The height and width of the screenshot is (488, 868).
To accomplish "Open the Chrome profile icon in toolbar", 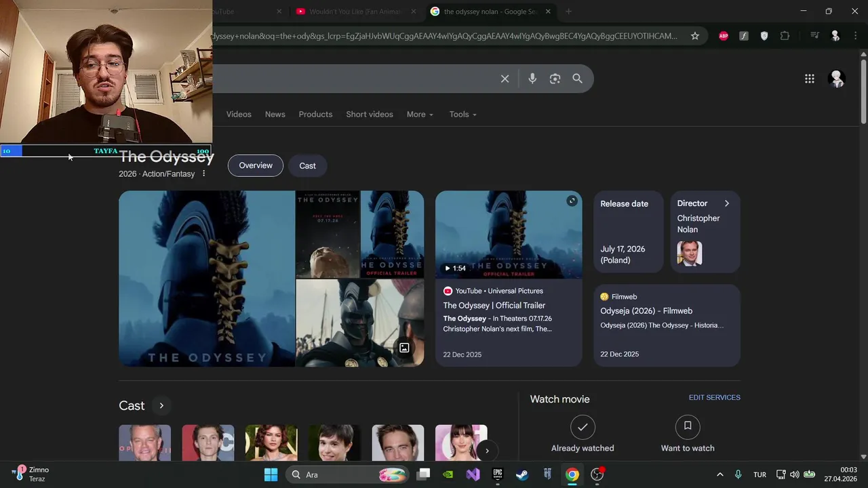I will click(x=835, y=36).
